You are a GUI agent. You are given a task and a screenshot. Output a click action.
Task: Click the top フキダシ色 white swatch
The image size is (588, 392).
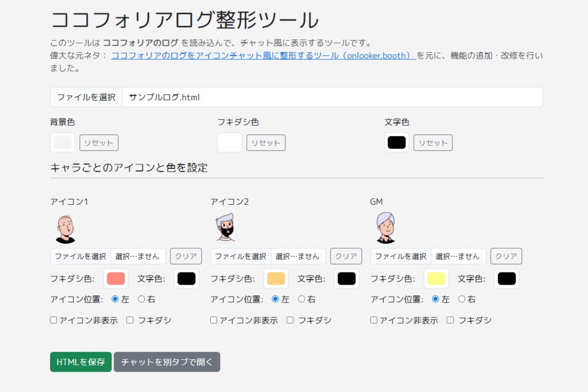click(x=229, y=142)
